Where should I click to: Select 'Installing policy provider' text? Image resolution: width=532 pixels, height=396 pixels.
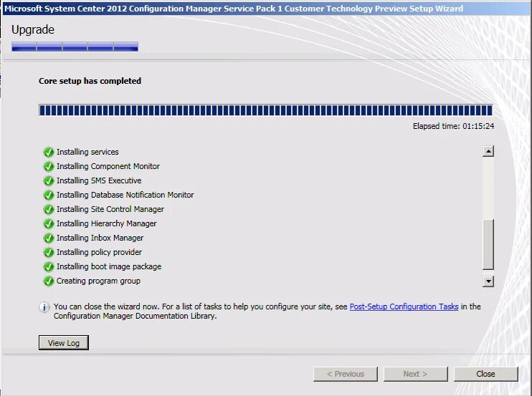[x=99, y=252]
